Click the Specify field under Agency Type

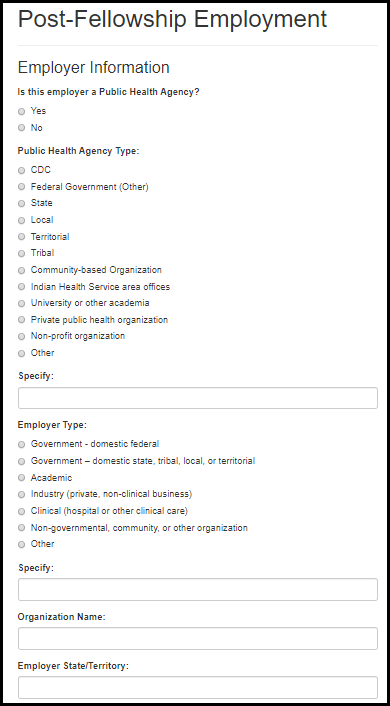click(198, 398)
